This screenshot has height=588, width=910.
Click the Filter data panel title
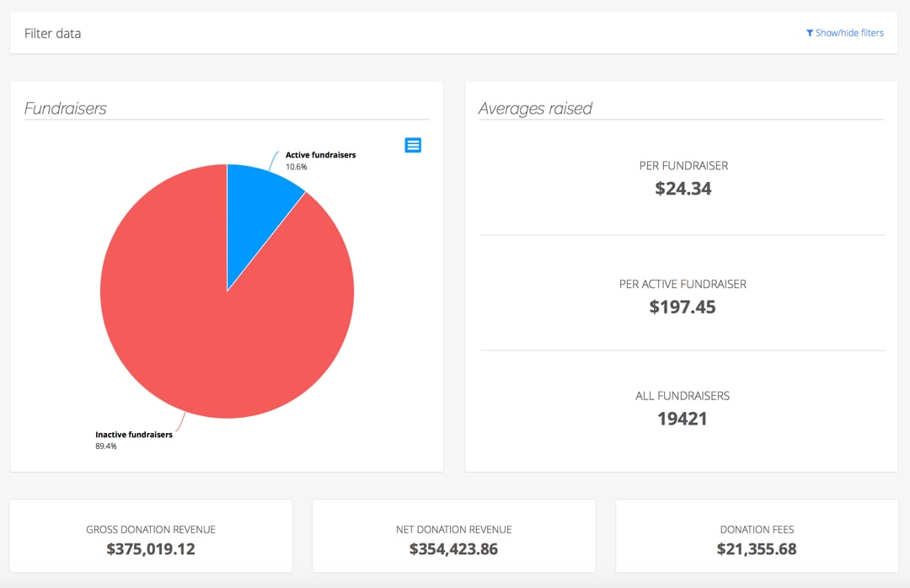tap(52, 34)
